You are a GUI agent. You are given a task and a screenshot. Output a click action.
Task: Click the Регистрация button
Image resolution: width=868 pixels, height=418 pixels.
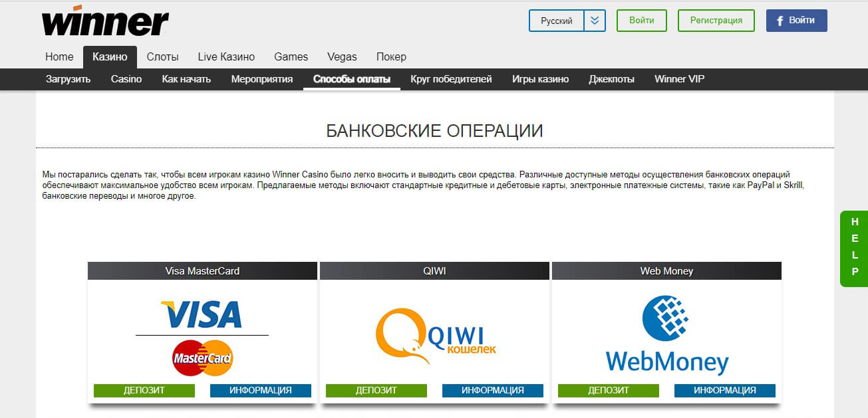(716, 21)
